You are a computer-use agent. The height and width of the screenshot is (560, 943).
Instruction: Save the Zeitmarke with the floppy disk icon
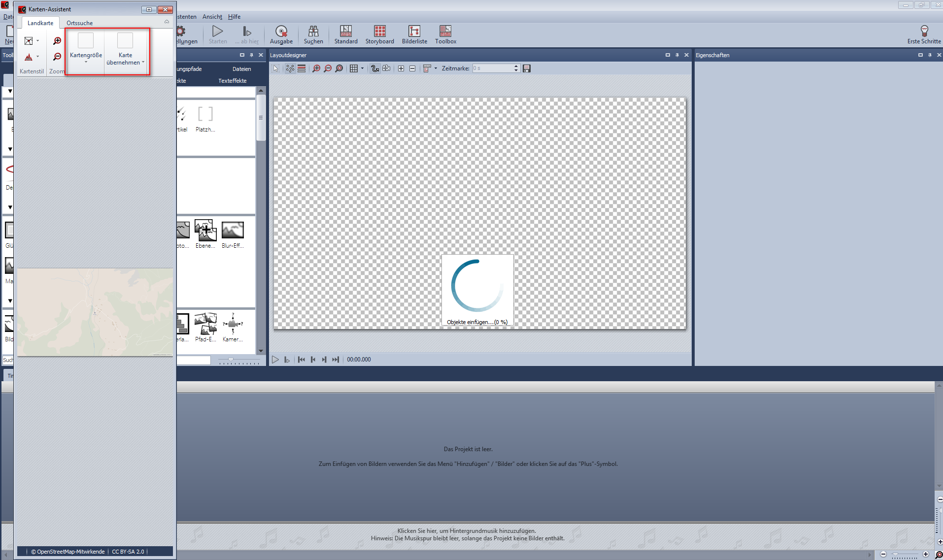(527, 68)
